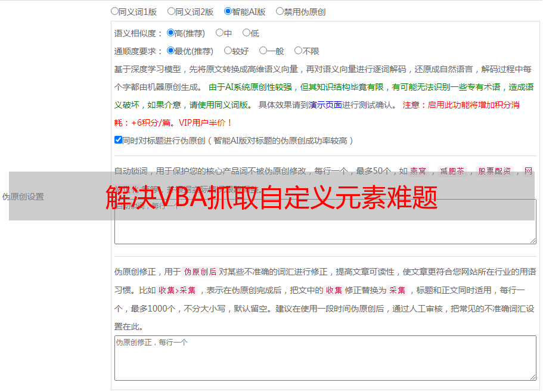543x392 pixels.
Task: Click the 减肥茶 example keyword
Action: pos(452,171)
